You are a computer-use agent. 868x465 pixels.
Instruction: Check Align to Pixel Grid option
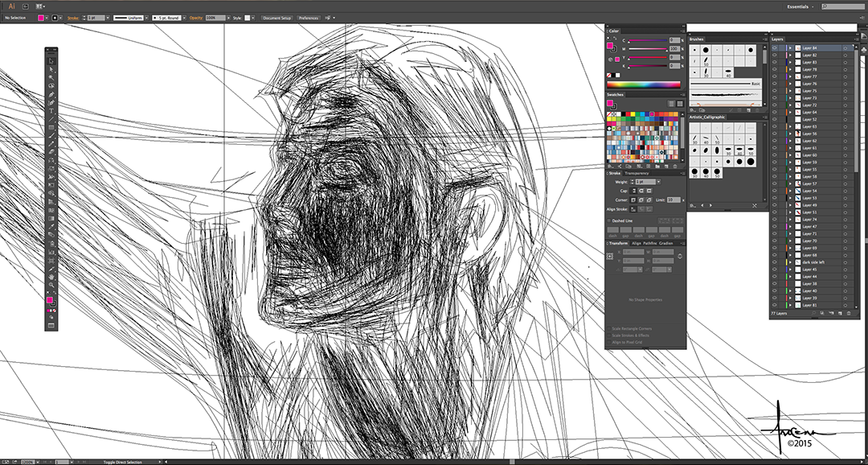point(609,342)
